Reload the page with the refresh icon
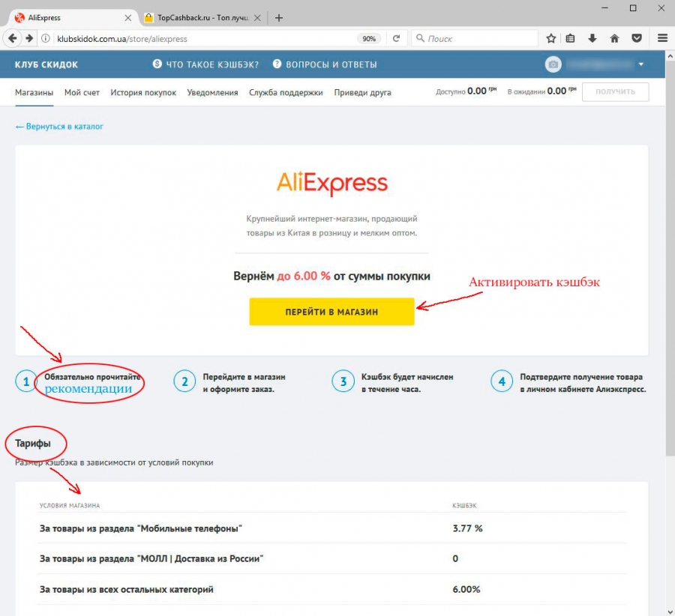This screenshot has width=675, height=616. click(x=396, y=38)
